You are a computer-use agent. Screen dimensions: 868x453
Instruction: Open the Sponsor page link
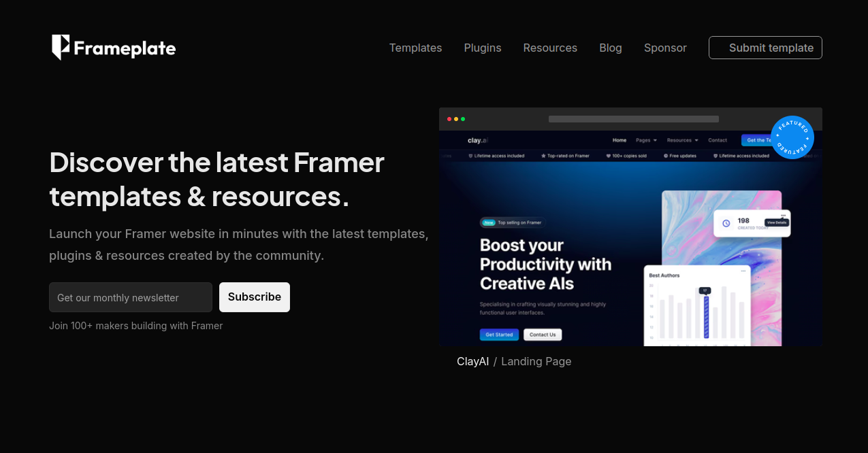665,48
